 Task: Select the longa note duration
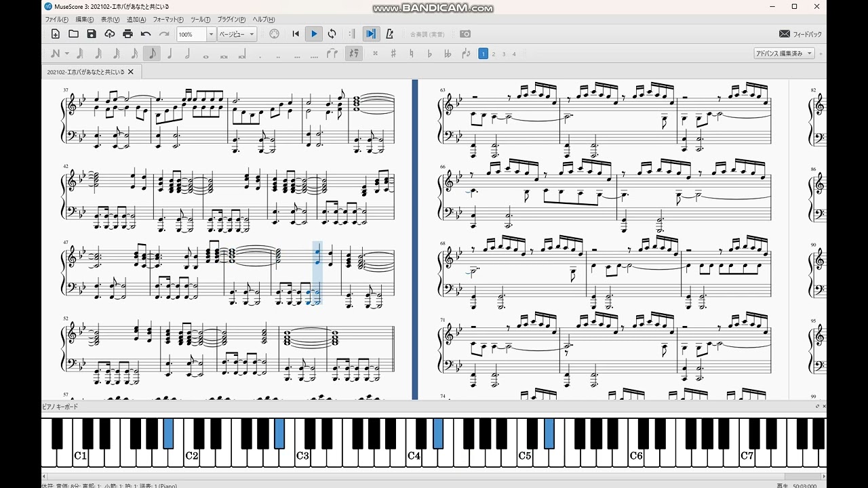pos(242,54)
